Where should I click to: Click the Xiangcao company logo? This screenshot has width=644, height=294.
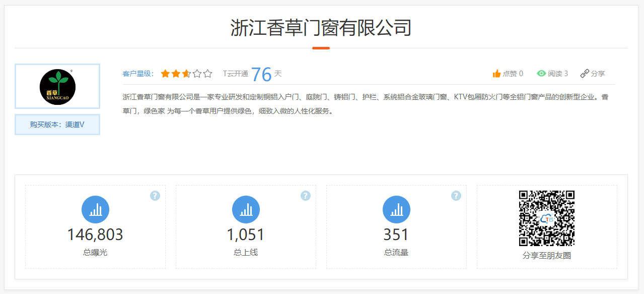tap(57, 86)
